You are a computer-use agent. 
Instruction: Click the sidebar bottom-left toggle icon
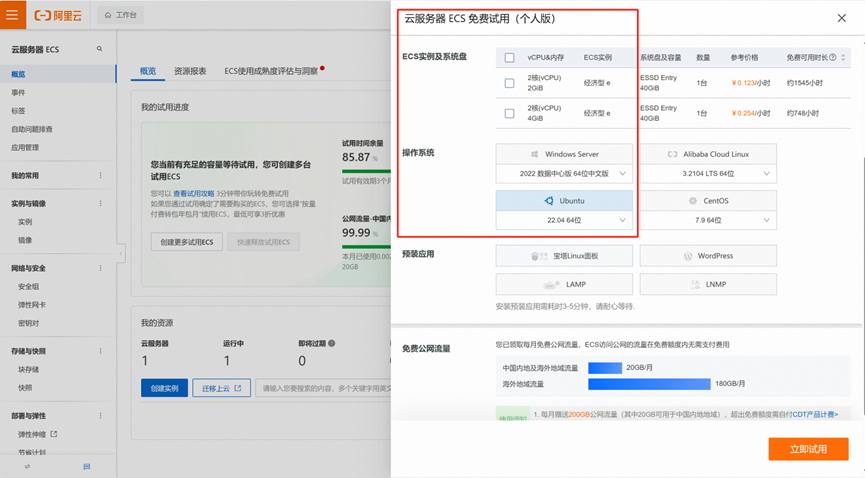click(28, 466)
